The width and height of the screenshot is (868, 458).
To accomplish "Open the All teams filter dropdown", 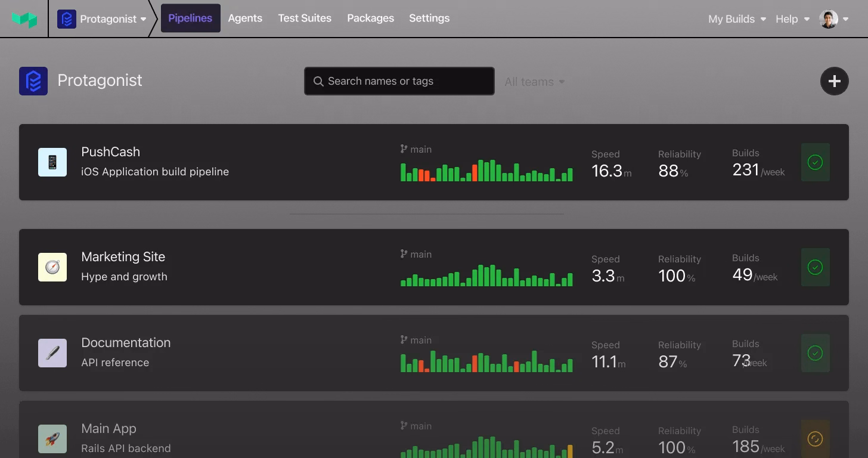I will (534, 82).
